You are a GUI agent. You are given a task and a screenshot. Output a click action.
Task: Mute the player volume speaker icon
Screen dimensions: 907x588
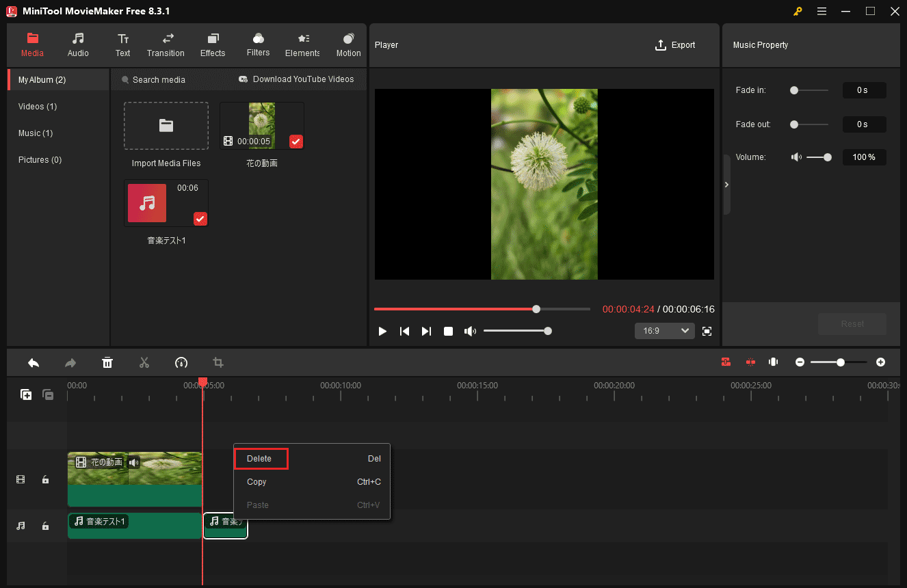[x=470, y=331]
